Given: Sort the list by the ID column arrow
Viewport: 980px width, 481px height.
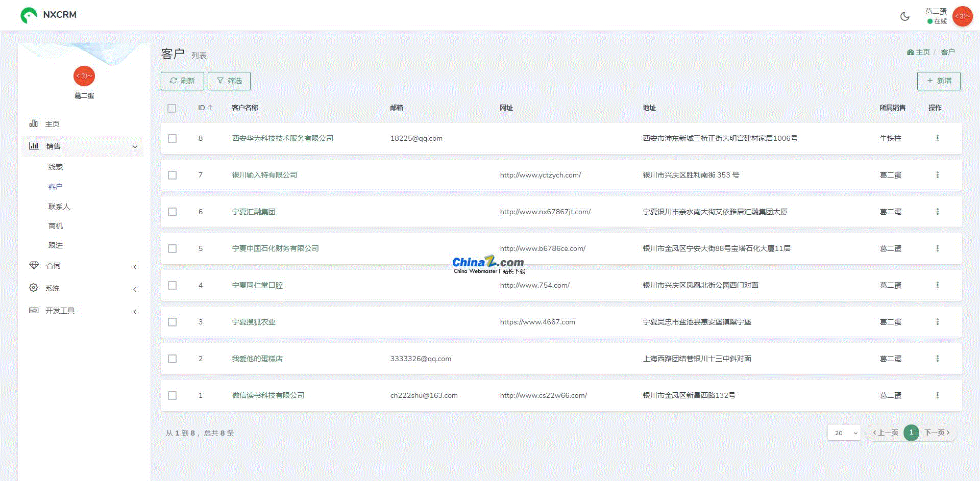Looking at the screenshot, I should point(210,108).
